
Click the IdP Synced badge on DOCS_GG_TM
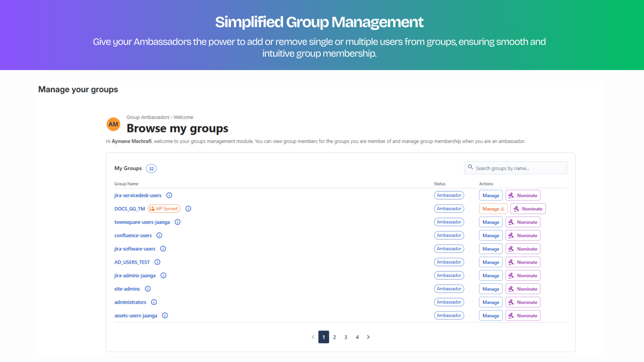pyautogui.click(x=164, y=208)
